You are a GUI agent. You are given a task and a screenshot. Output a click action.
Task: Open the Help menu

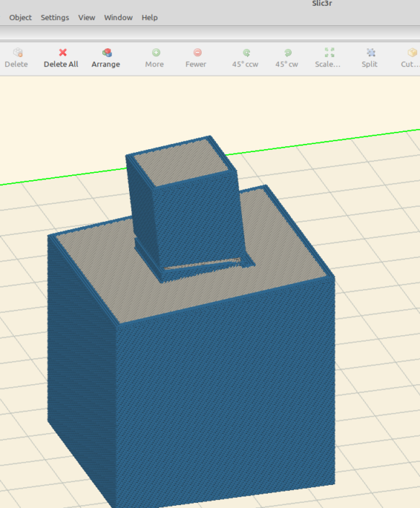pyautogui.click(x=149, y=17)
